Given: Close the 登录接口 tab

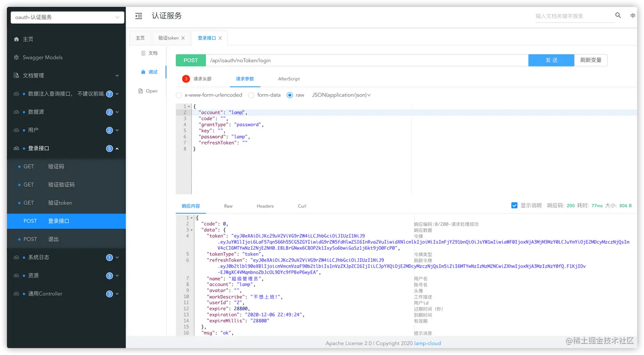Looking at the screenshot, I should point(220,38).
